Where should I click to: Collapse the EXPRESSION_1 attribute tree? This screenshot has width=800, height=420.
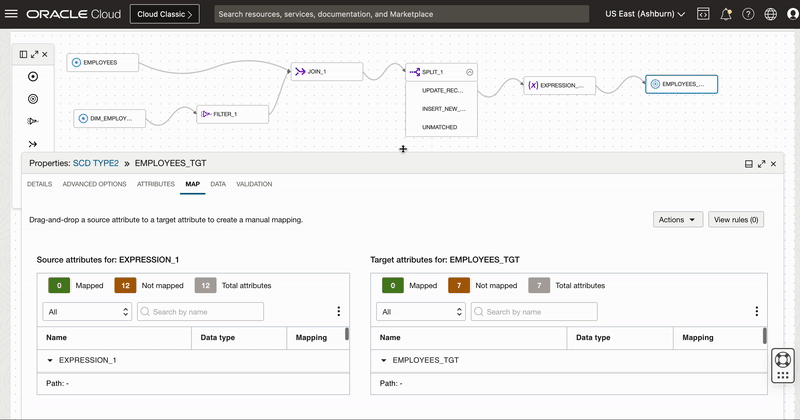click(50, 360)
